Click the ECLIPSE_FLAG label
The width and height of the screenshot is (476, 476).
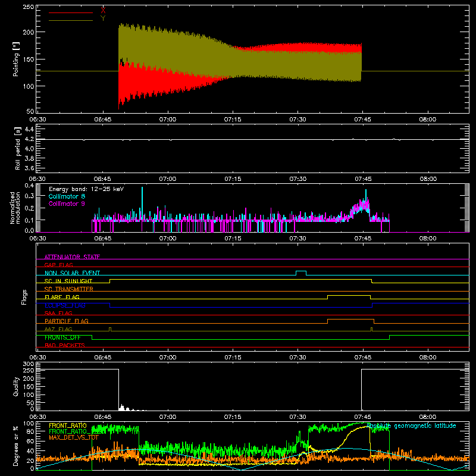65,305
